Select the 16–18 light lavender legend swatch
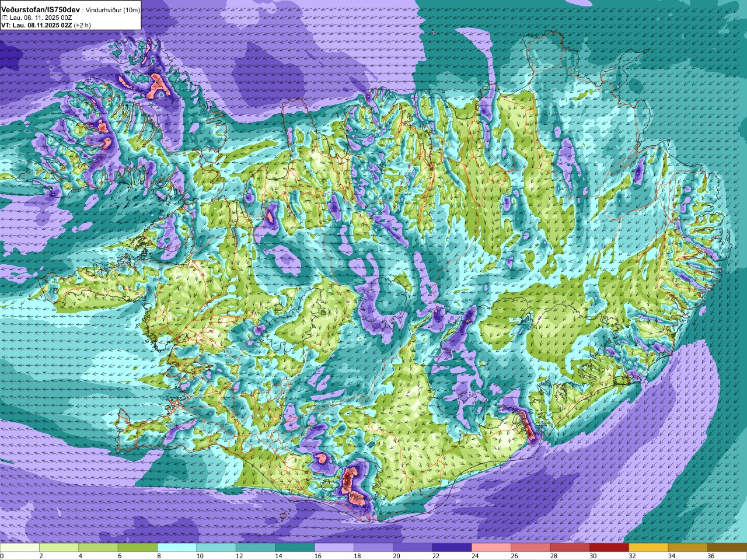 [334, 548]
